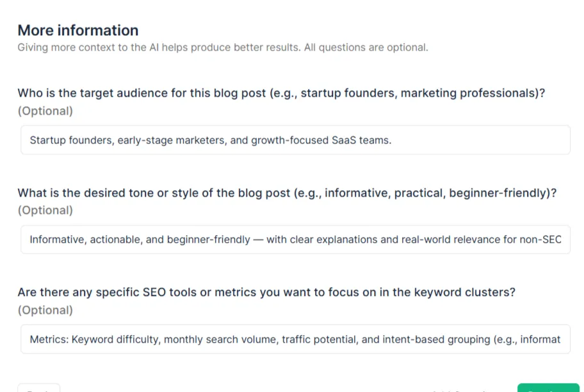Screen dimensions: 584x392
Task: Click "(Optional)" under the target audience question
Action: point(45,111)
